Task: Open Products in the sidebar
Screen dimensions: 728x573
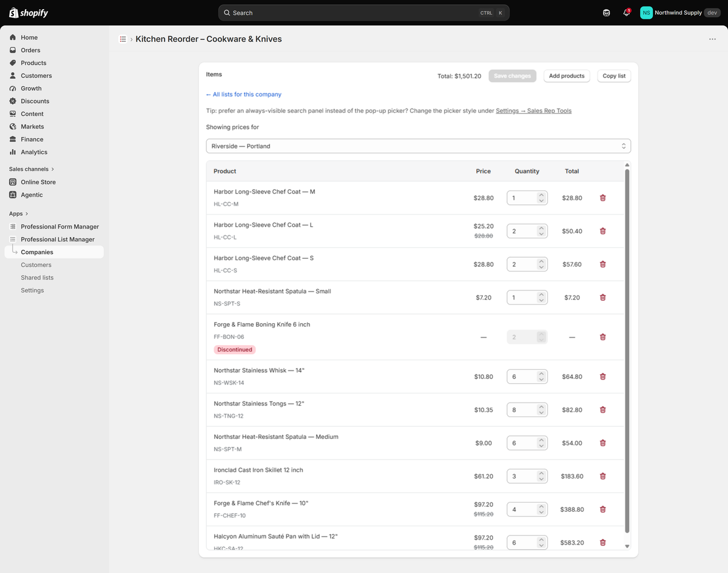Action: point(55,63)
